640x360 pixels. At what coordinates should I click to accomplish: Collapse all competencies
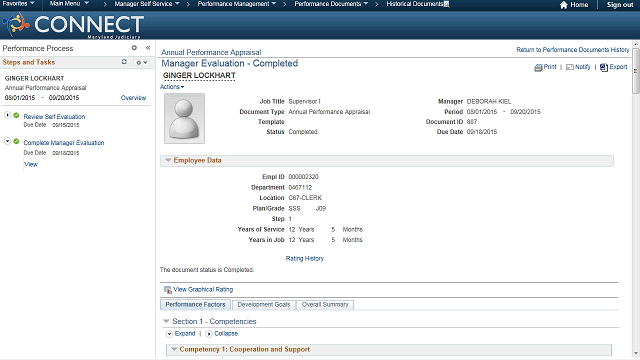tap(222, 334)
